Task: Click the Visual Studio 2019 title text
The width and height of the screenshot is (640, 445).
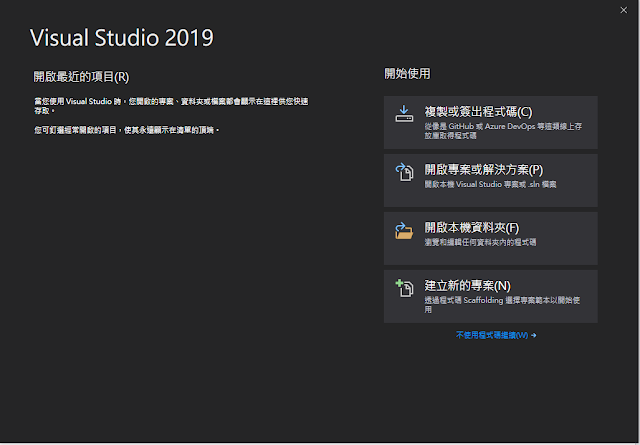Action: (122, 38)
